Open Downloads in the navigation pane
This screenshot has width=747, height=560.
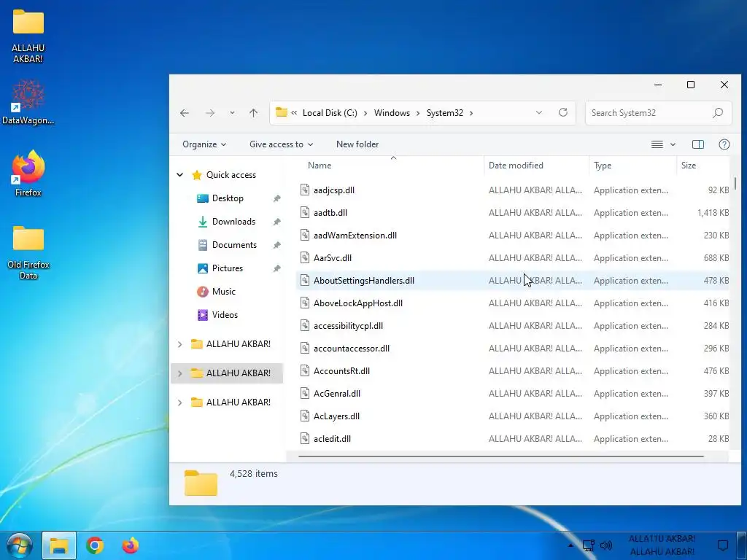click(233, 222)
